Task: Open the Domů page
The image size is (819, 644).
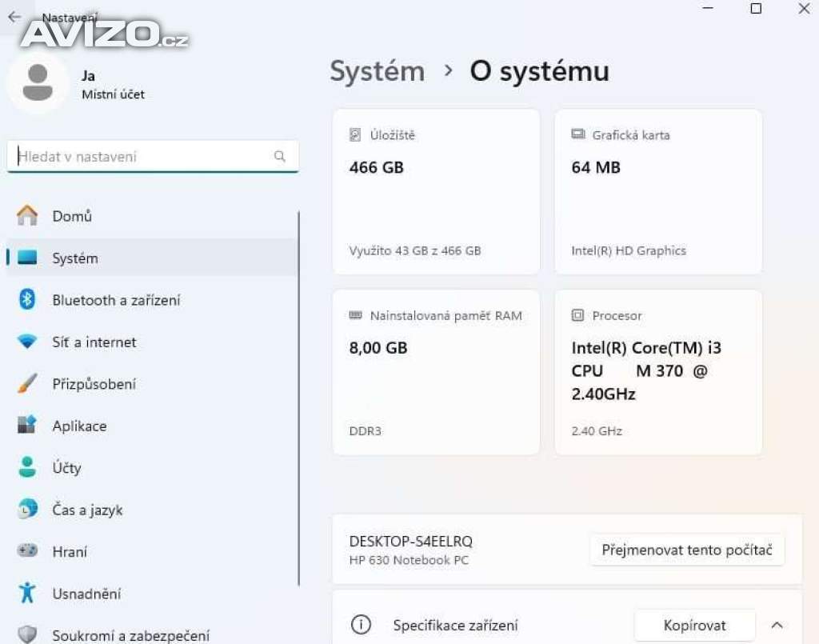Action: [153, 216]
